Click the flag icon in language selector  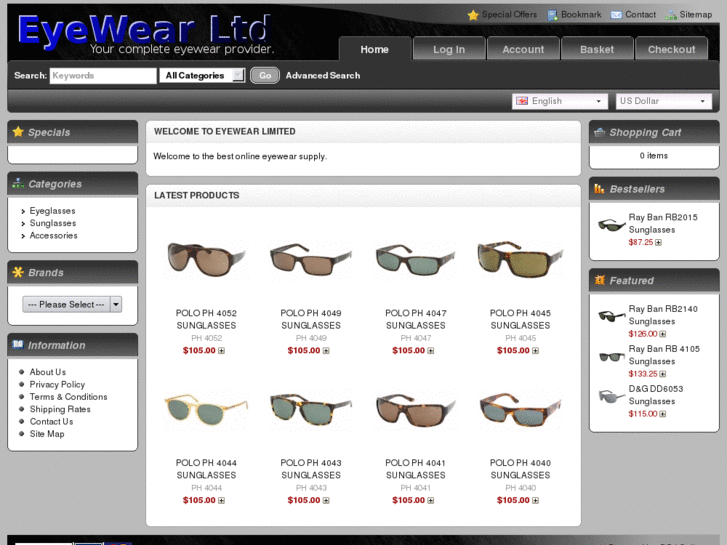[522, 101]
